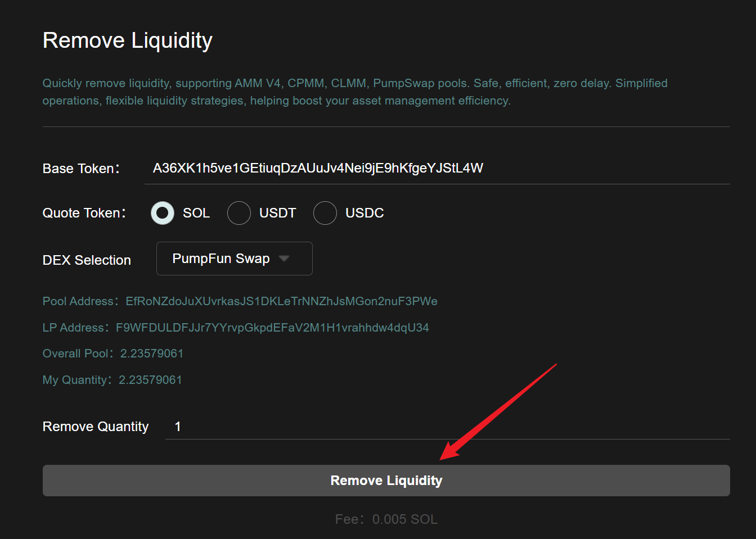Click the Overall Pool amount
This screenshot has height=539, width=756.
(152, 354)
